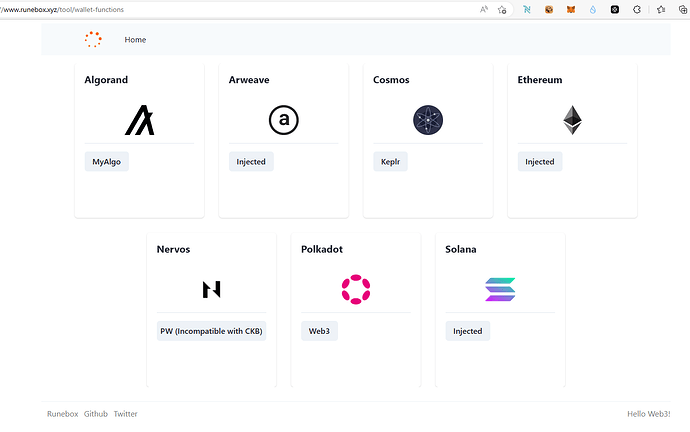690x432 pixels.
Task: Click the Polkadot pink dots logo
Action: (356, 289)
